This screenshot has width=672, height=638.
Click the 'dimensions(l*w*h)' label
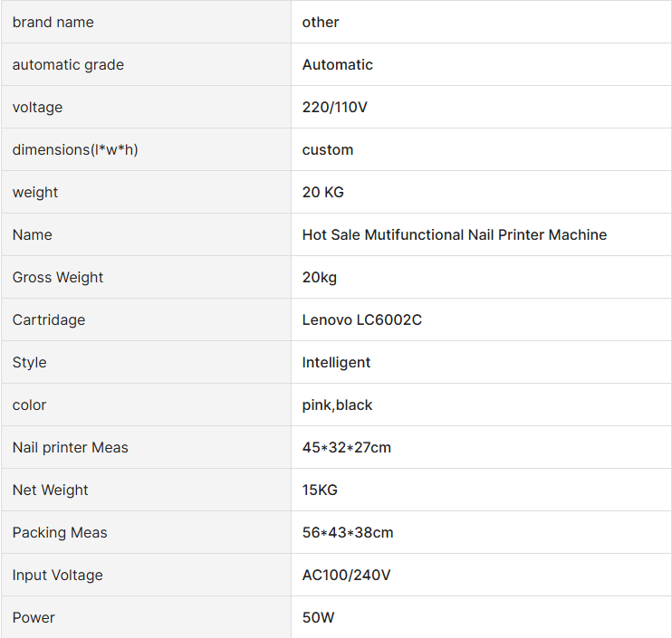point(75,149)
